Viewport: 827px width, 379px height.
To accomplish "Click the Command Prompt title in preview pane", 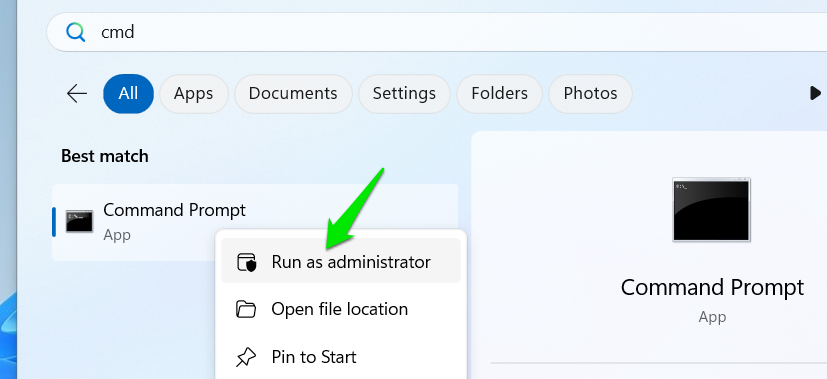I will 712,288.
